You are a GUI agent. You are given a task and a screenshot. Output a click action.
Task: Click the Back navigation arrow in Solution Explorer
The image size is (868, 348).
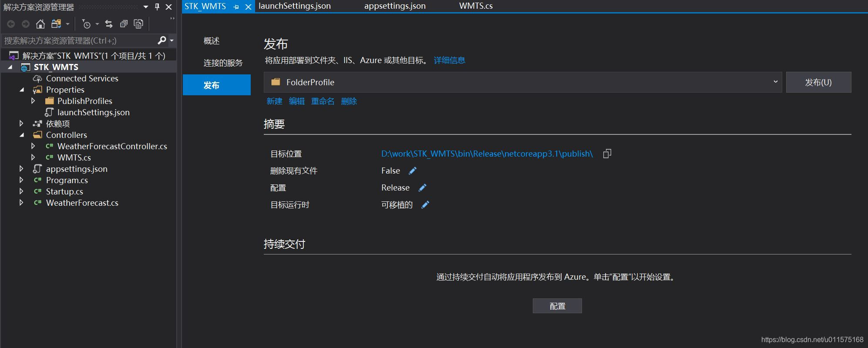11,24
